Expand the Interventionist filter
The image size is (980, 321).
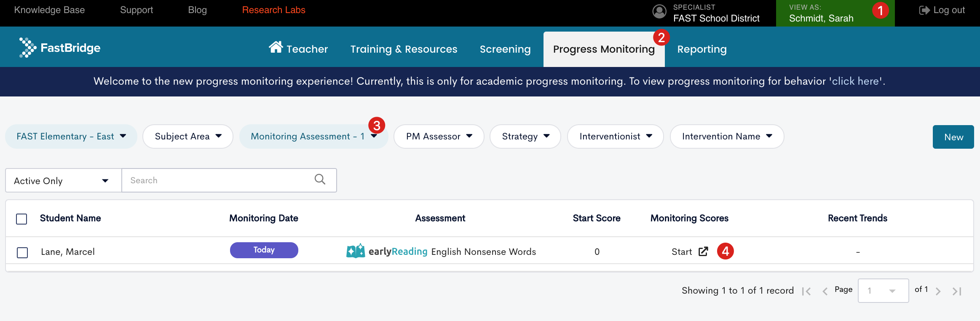(x=616, y=136)
